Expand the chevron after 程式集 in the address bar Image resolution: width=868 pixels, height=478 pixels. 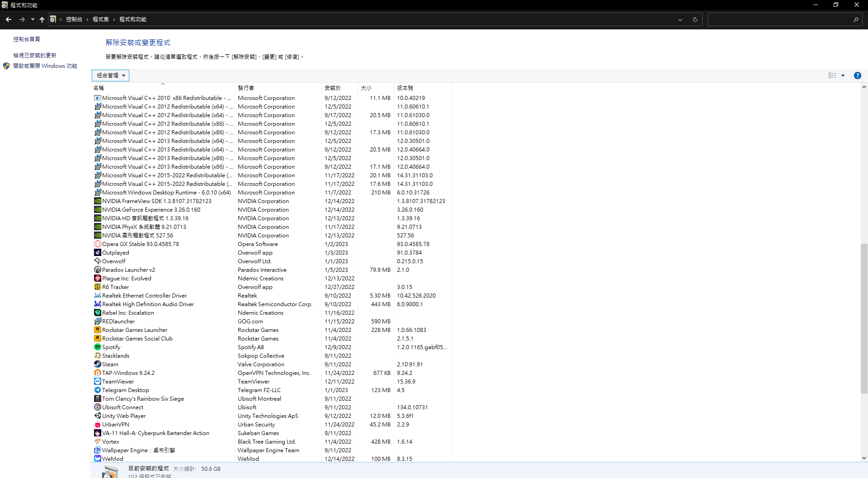(x=114, y=19)
